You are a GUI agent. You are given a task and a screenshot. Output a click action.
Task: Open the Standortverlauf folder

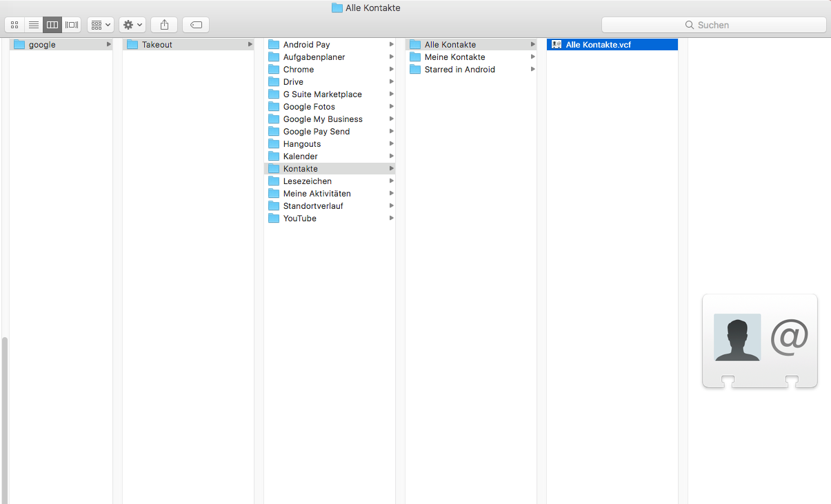click(330, 205)
